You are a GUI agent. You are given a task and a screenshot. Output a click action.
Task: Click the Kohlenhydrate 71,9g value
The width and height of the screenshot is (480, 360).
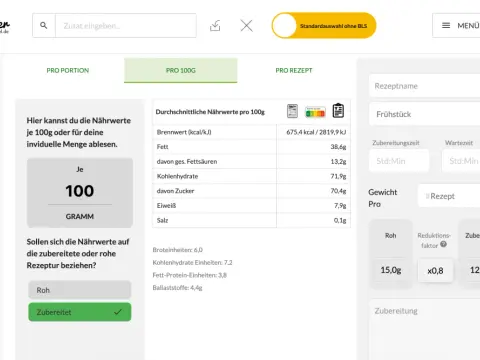pyautogui.click(x=338, y=176)
